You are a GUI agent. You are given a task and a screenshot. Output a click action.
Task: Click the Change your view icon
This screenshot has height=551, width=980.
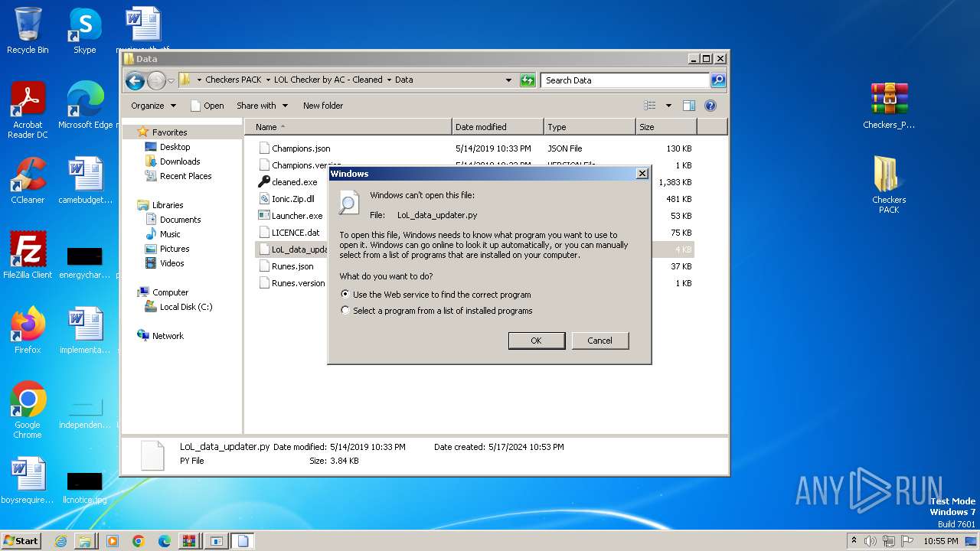(650, 106)
